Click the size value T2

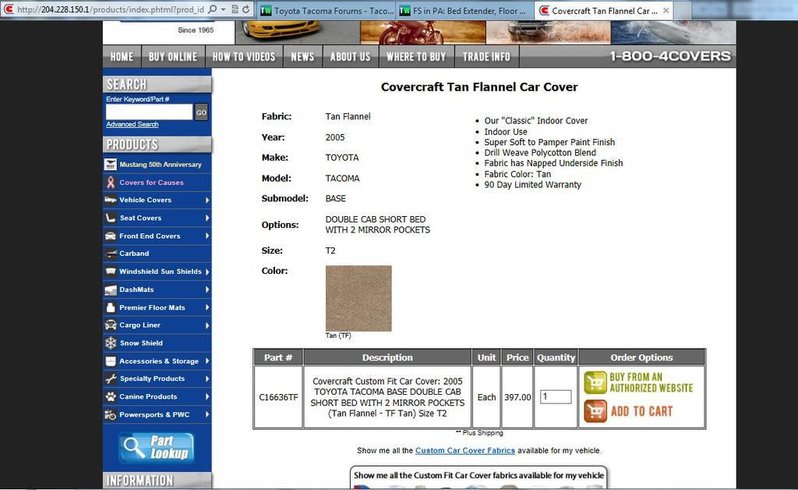pyautogui.click(x=330, y=251)
